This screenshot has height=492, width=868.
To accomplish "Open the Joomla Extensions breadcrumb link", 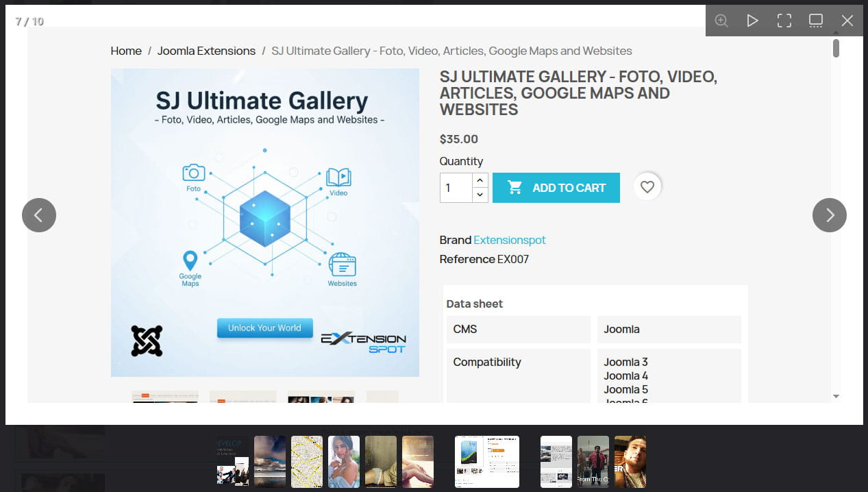I will [x=206, y=51].
